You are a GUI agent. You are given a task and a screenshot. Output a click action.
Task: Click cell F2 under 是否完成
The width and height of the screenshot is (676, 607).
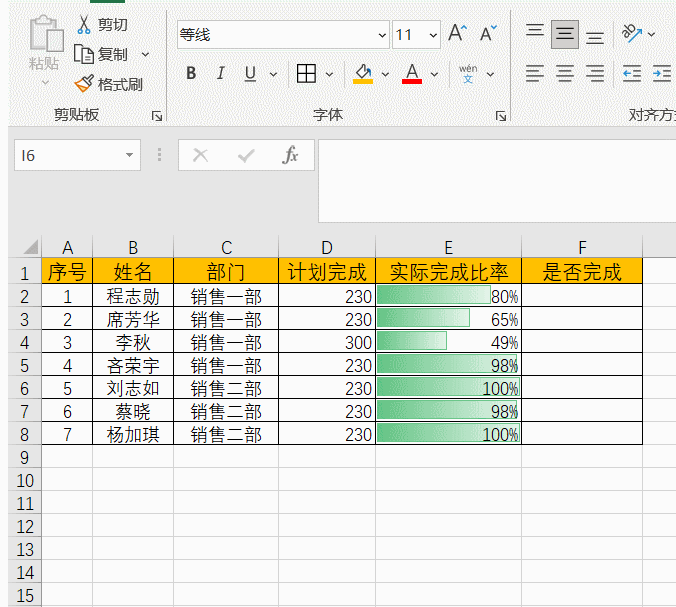581,295
